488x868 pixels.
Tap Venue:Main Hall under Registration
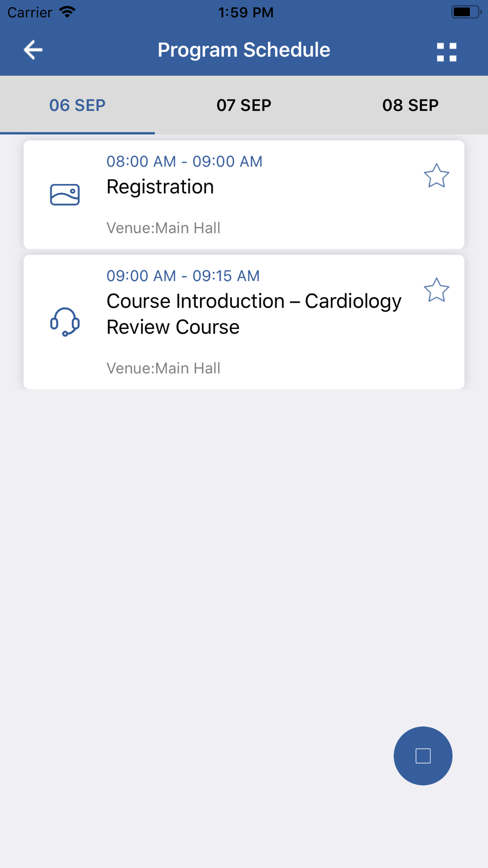coord(163,228)
